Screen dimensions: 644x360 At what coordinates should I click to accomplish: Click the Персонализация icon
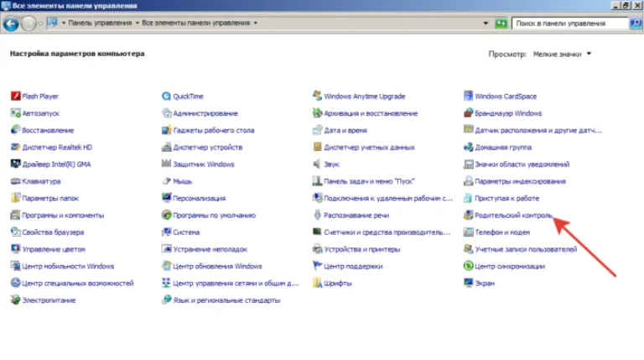[x=166, y=198]
